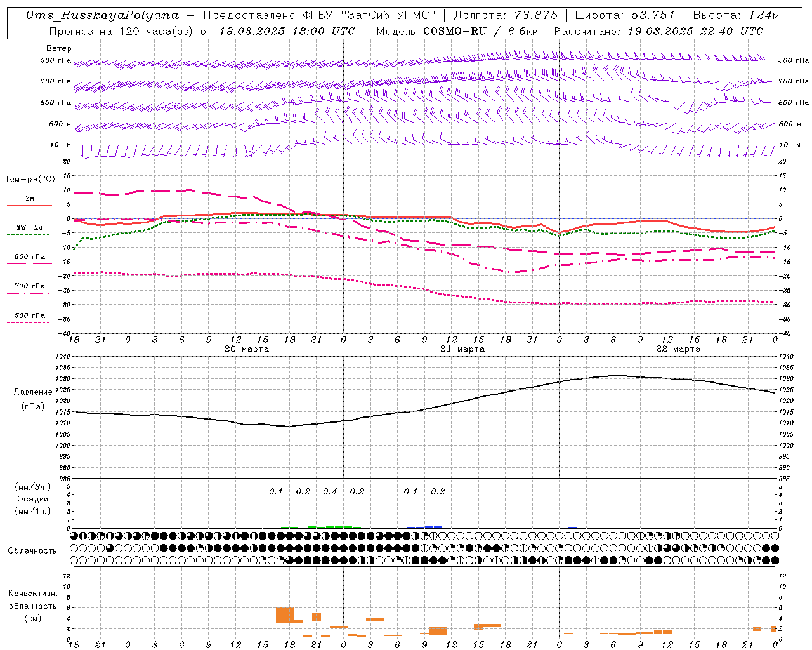Click the Давление pressure panel label

[33, 392]
